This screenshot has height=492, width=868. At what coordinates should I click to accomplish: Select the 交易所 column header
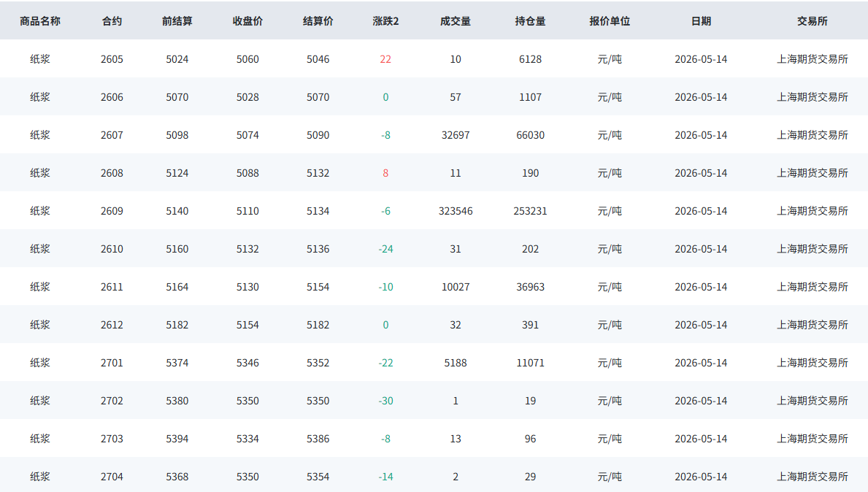[x=812, y=21]
